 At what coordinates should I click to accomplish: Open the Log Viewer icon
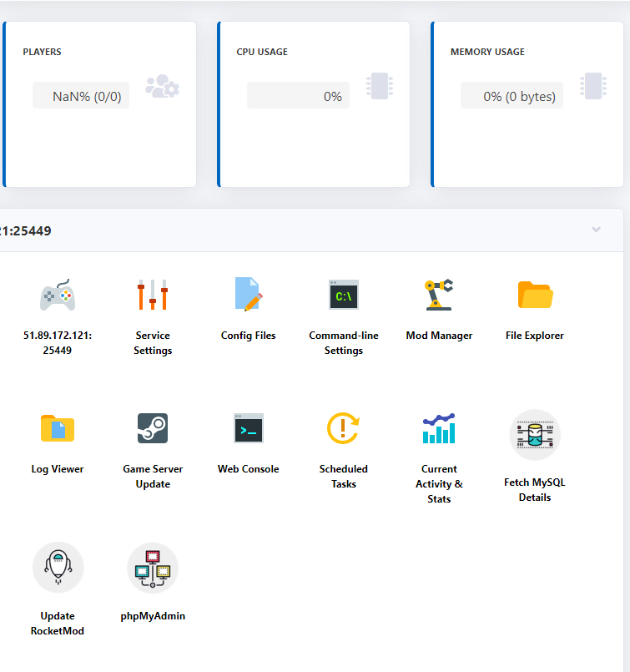tap(58, 428)
